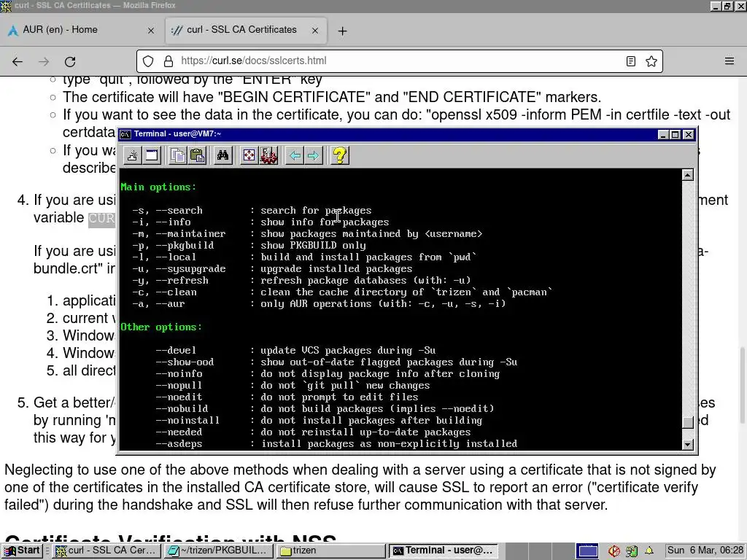This screenshot has width=747, height=560.
Task: Click the '--show-ood' option text
Action: (x=185, y=362)
